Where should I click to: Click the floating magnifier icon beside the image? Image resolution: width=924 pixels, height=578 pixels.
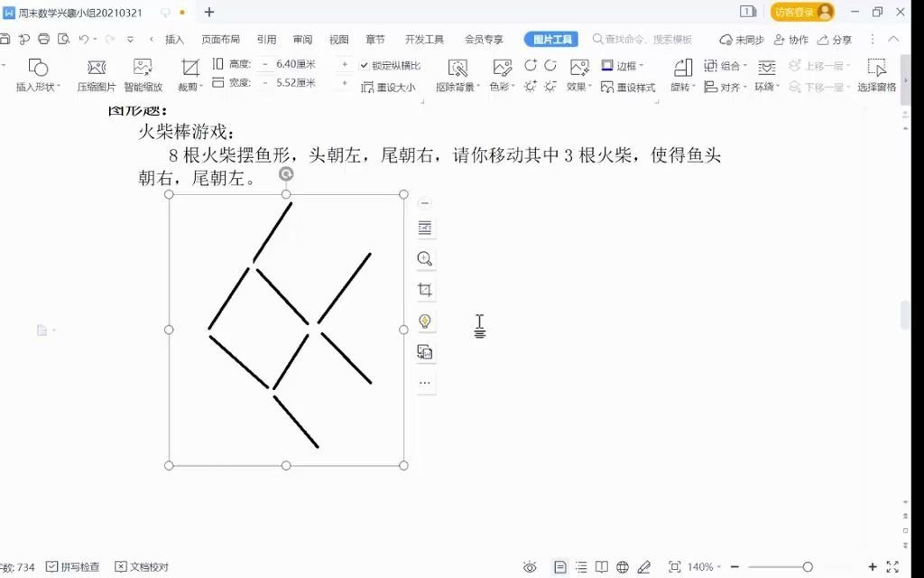click(425, 259)
